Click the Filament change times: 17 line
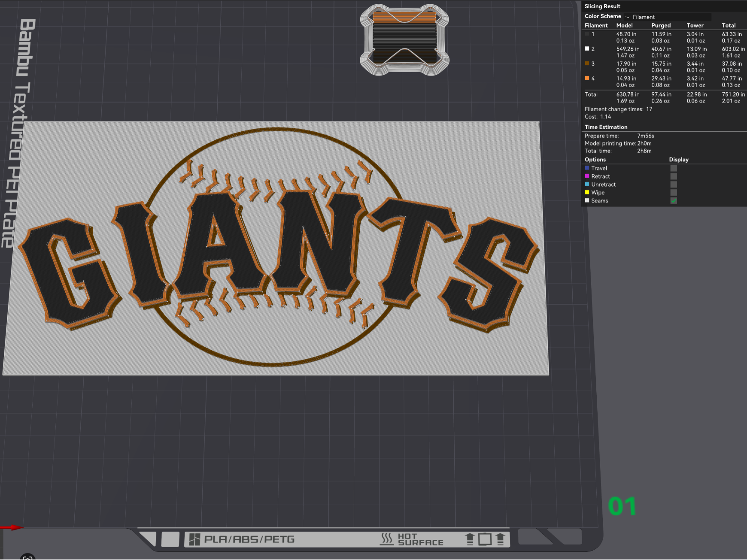The width and height of the screenshot is (747, 560). (618, 109)
